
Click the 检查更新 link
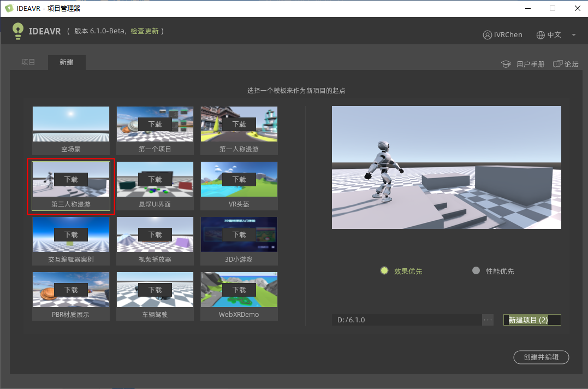(144, 31)
